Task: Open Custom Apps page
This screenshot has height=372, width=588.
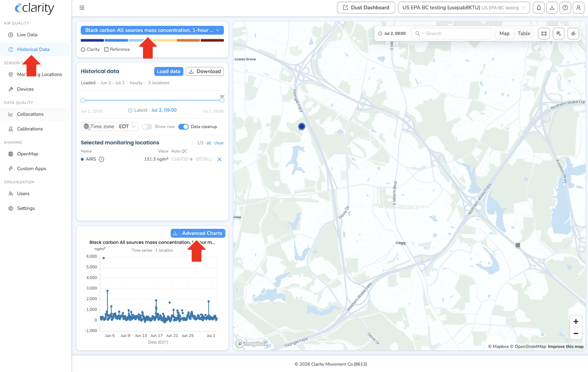Action: click(35, 168)
